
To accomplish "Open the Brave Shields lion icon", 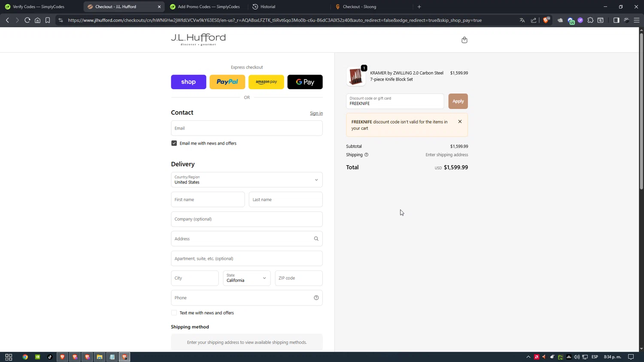I will (x=546, y=20).
